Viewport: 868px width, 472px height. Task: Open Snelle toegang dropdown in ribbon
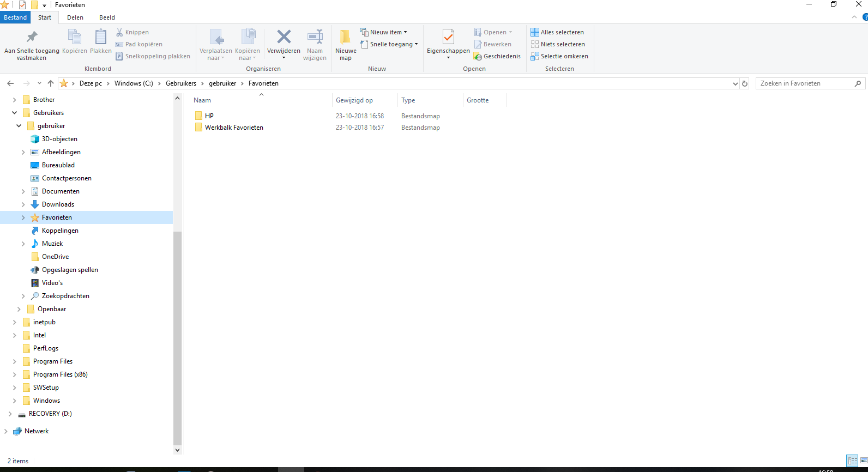389,44
